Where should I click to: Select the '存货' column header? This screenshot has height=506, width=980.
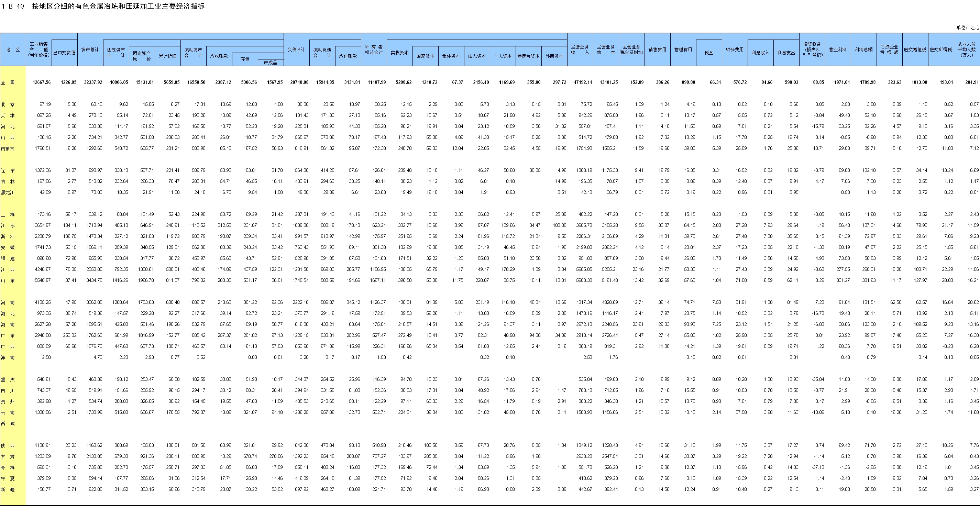coord(245,59)
